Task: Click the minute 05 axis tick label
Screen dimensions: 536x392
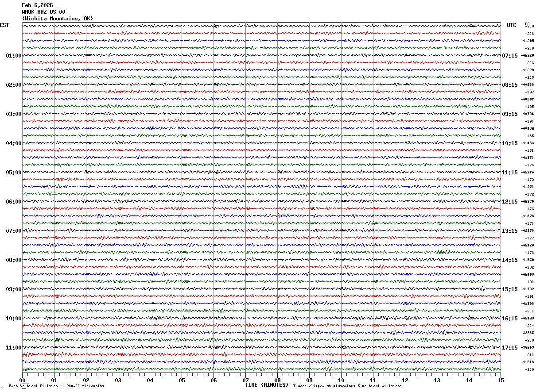Action: pyautogui.click(x=182, y=380)
